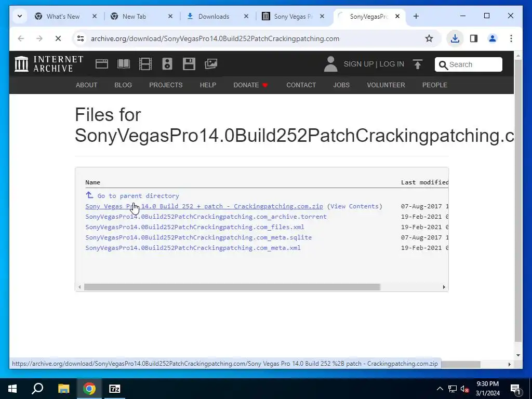The image size is (532, 399).
Task: Open the _meta.sqlite file link
Action: click(x=198, y=237)
